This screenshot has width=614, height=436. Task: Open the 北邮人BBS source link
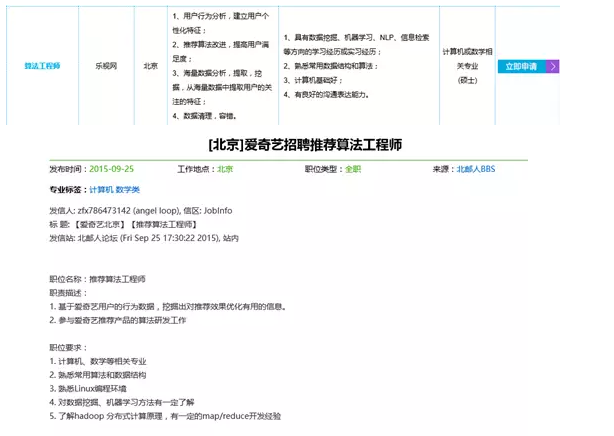[476, 169]
